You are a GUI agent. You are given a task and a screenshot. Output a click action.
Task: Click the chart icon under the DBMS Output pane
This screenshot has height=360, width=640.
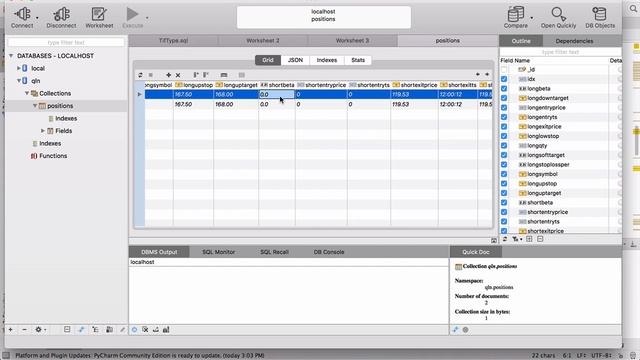[166, 329]
